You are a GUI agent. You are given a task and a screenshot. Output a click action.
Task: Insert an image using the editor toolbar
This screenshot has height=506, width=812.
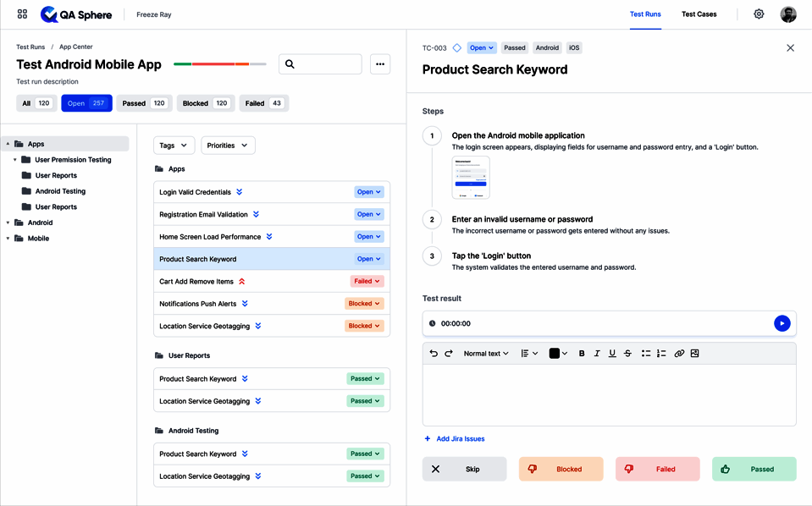[695, 354]
